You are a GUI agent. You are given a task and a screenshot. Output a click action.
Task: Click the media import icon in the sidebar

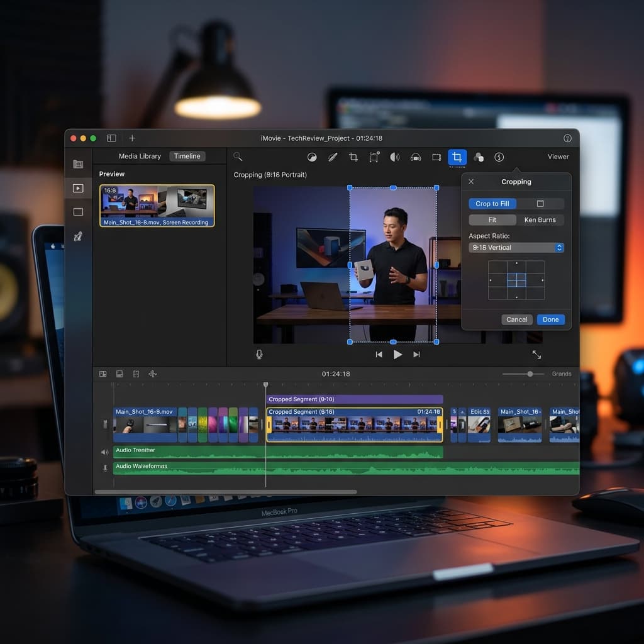(x=78, y=164)
